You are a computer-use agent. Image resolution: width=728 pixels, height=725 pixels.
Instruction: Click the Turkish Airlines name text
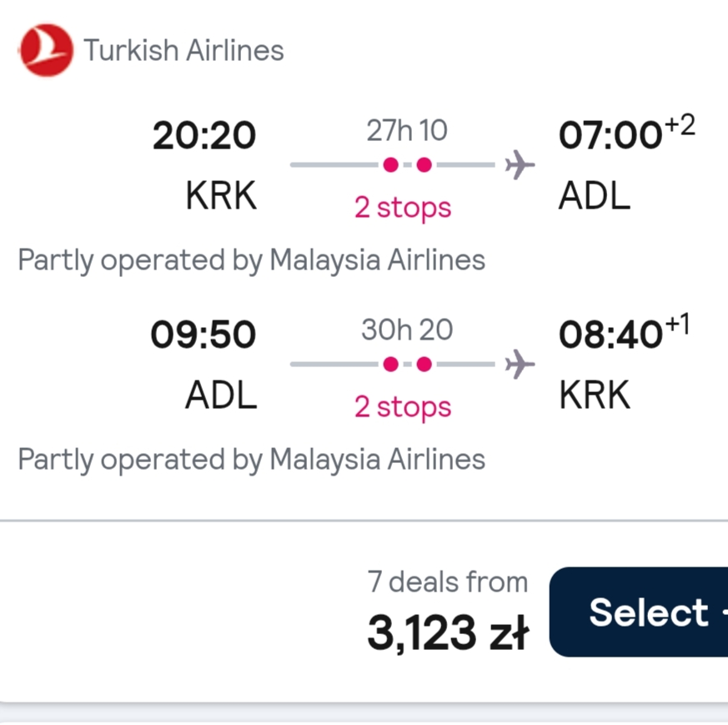pos(183,50)
